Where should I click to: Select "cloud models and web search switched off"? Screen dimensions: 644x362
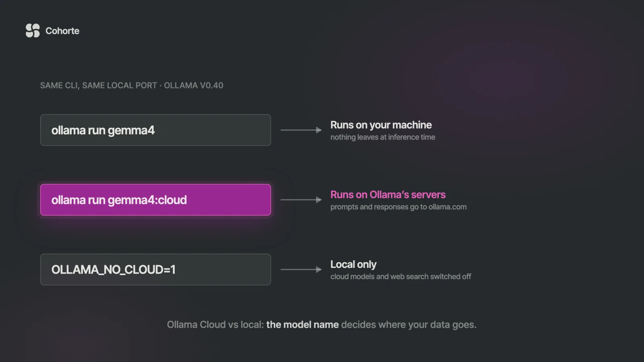click(x=401, y=277)
